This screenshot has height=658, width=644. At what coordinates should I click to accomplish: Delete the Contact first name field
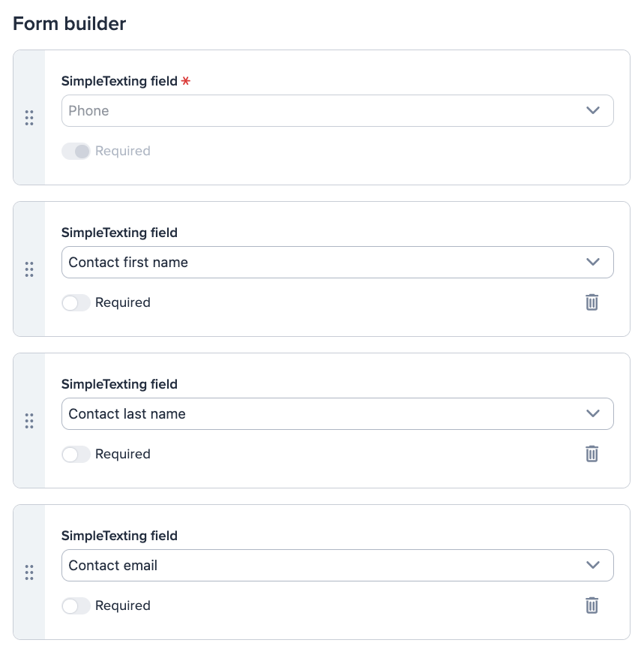pos(592,302)
